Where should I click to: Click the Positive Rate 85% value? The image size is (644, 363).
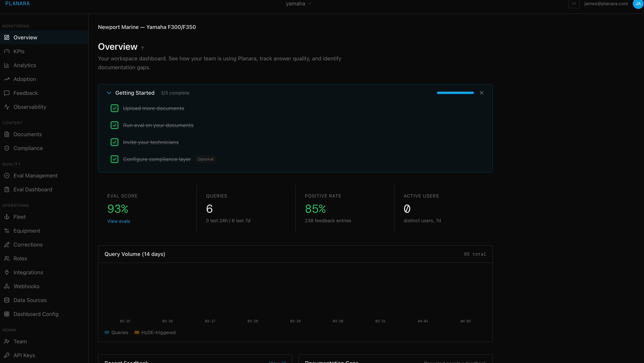(315, 209)
